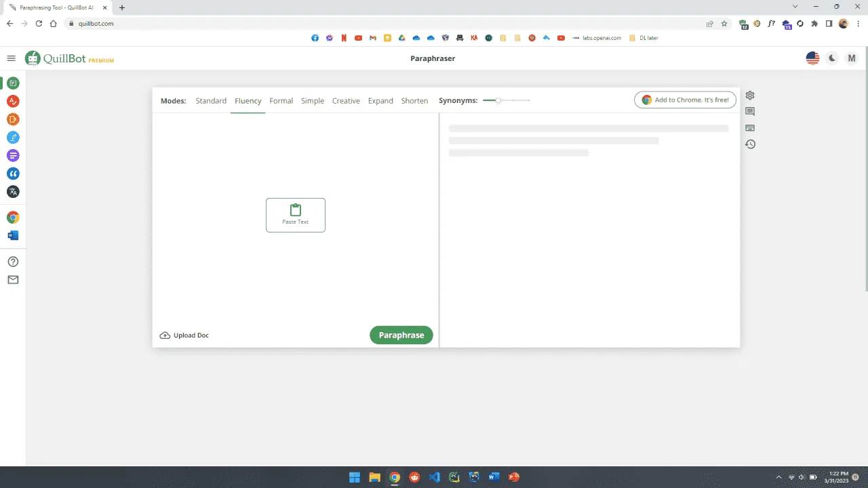Toggle dark mode moon icon
This screenshot has height=488, width=868.
(x=833, y=58)
